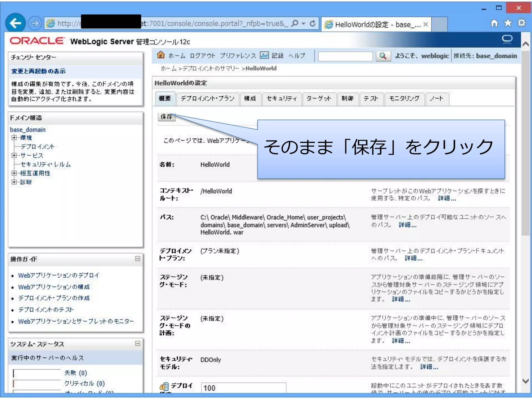Open the ノート tab
This screenshot has height=399, width=532.
pyautogui.click(x=437, y=99)
